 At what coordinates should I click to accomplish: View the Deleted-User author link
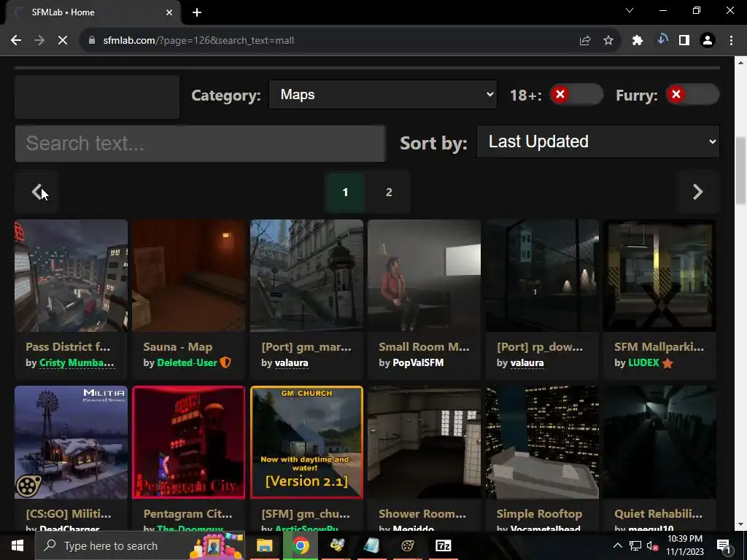(x=187, y=363)
